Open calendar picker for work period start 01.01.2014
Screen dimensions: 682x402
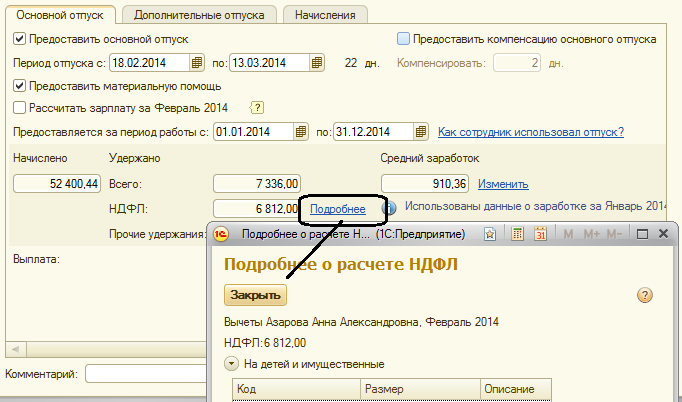pyautogui.click(x=301, y=132)
